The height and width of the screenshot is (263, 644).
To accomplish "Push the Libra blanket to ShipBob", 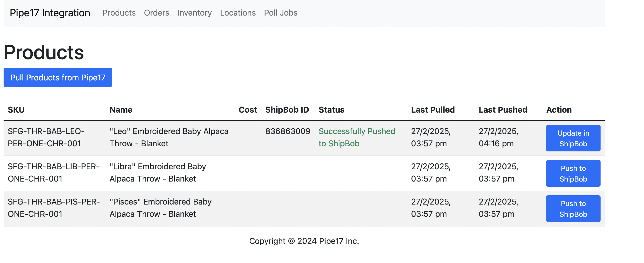I will click(x=573, y=173).
